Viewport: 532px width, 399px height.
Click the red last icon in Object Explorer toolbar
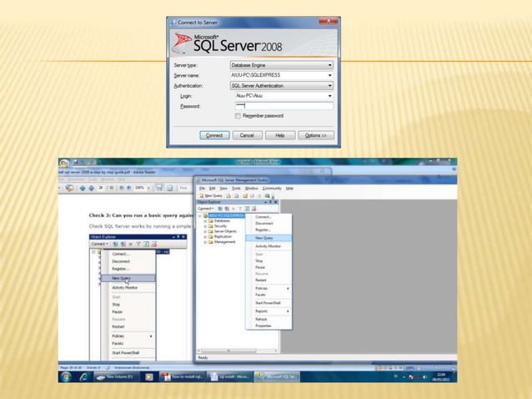click(253, 209)
